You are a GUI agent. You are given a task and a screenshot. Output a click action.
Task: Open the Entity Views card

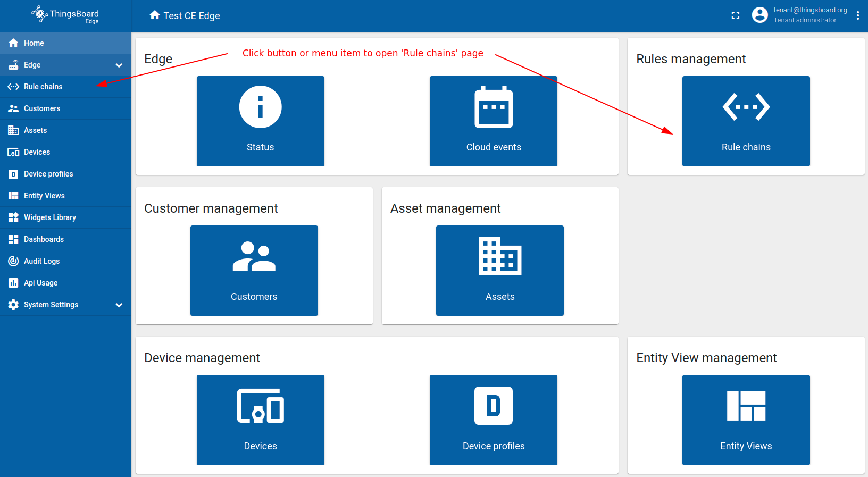point(746,420)
